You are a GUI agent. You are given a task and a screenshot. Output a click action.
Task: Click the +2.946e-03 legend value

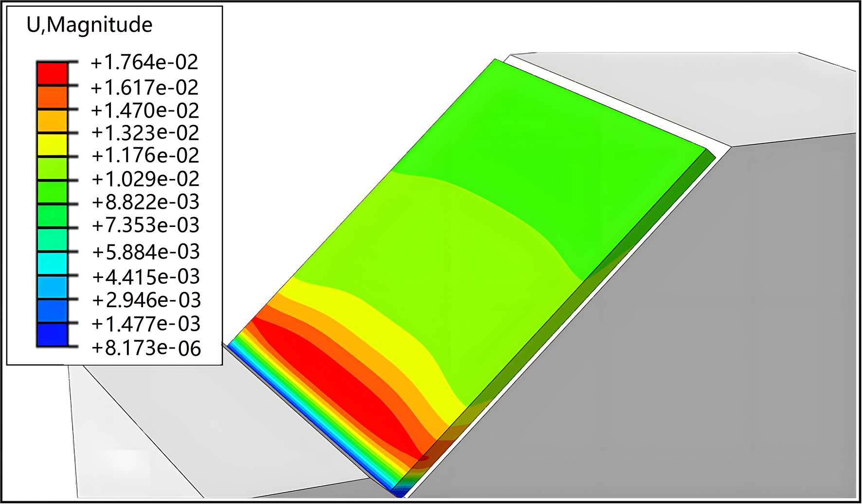(x=146, y=300)
